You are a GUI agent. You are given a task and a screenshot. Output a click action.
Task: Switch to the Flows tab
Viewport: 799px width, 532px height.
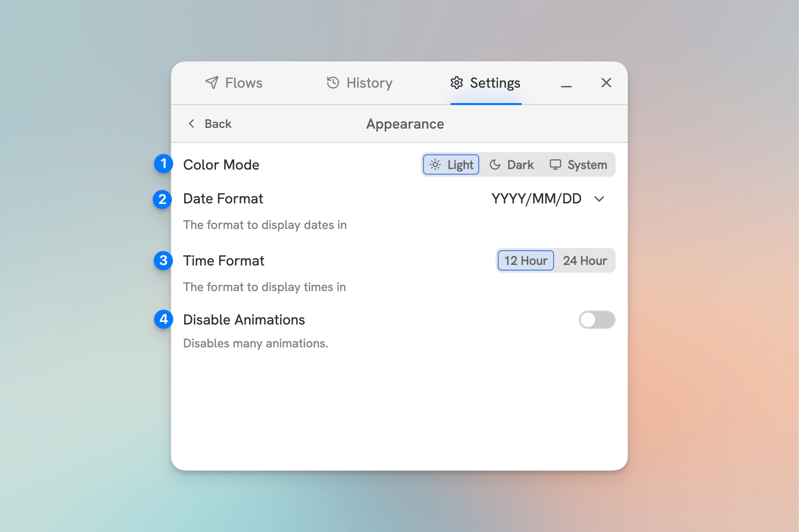point(243,83)
